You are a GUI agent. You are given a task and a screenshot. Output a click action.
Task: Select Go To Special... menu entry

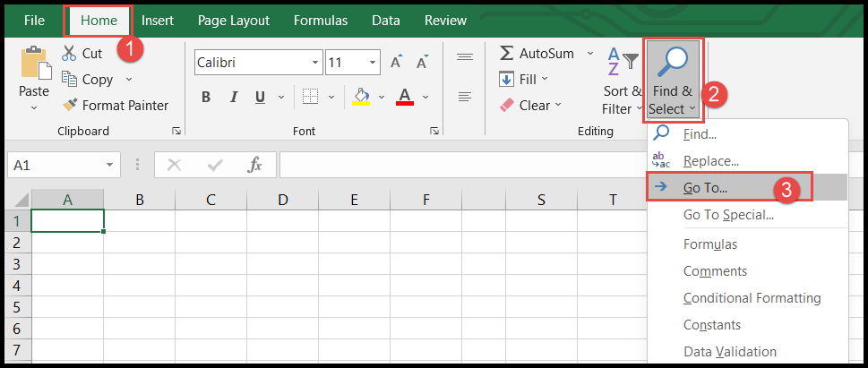728,215
